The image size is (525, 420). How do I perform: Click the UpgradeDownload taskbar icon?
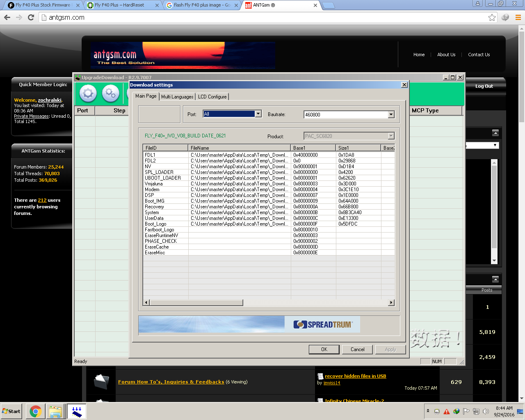(76, 411)
